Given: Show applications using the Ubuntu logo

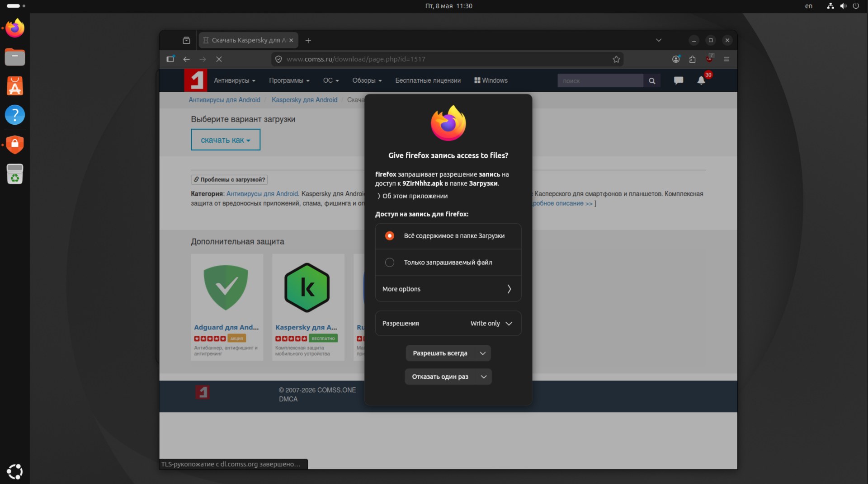Looking at the screenshot, I should coord(15,471).
